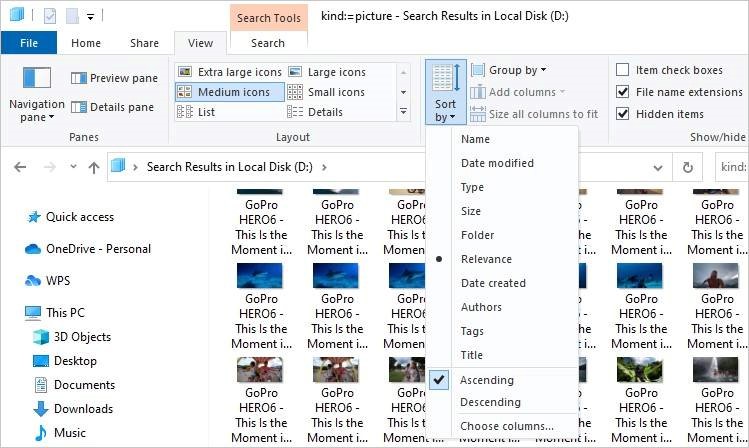749x448 pixels.
Task: Switch to the Home ribbon tab
Action: pyautogui.click(x=86, y=43)
